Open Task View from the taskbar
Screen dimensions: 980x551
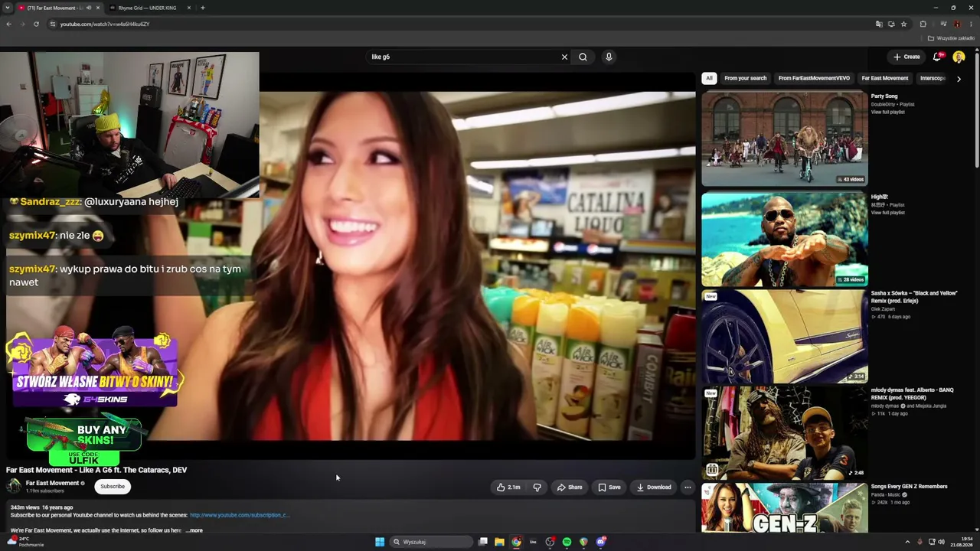pyautogui.click(x=483, y=542)
